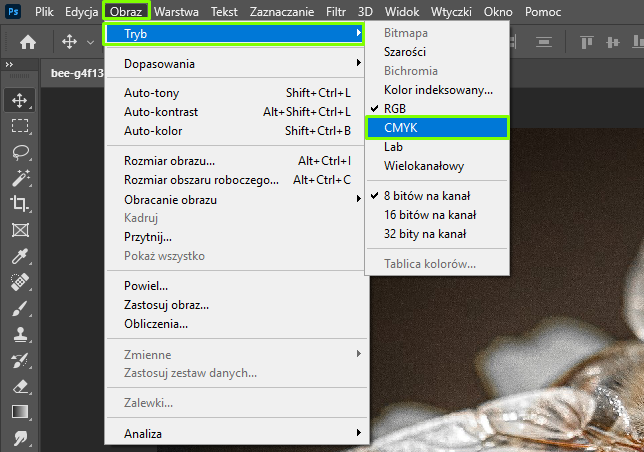Viewport: 644px width, 452px height.
Task: Select Move tool in options bar
Action: point(69,42)
